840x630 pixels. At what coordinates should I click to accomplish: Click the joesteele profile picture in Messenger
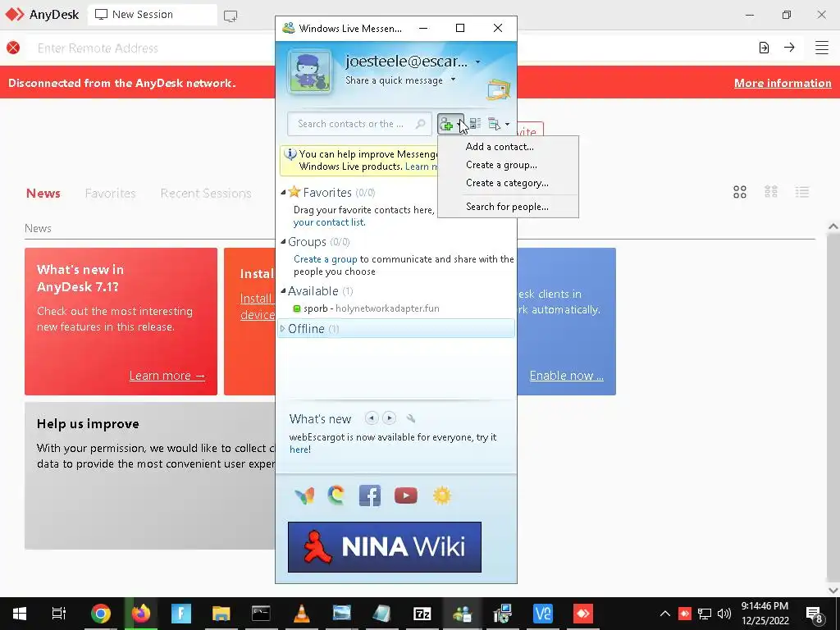[x=309, y=71]
